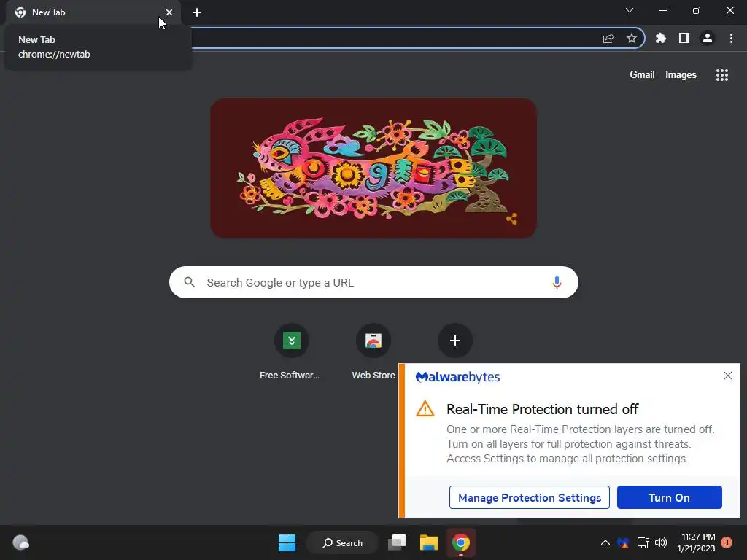The height and width of the screenshot is (560, 747).
Task: Open notification center badge 3
Action: [727, 542]
